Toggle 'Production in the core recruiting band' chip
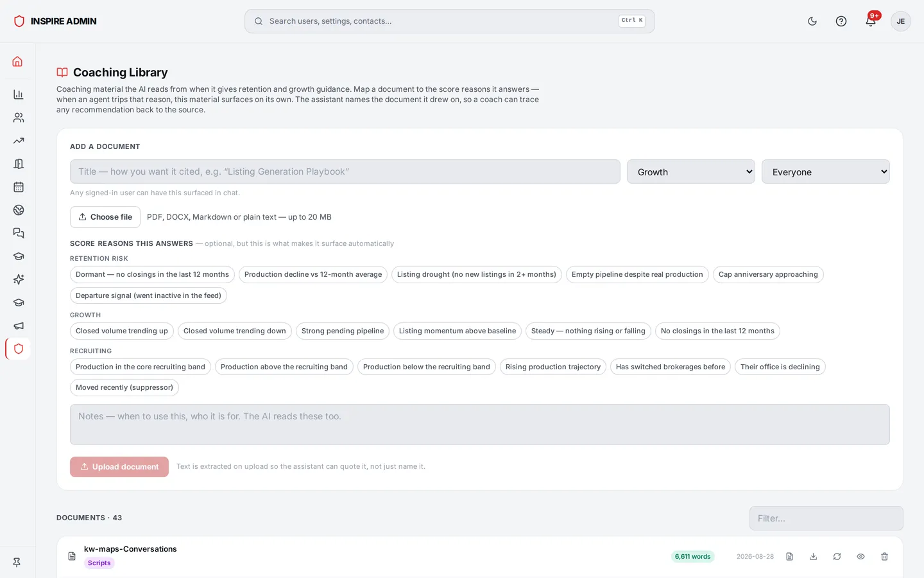This screenshot has width=924, height=578. tap(141, 367)
